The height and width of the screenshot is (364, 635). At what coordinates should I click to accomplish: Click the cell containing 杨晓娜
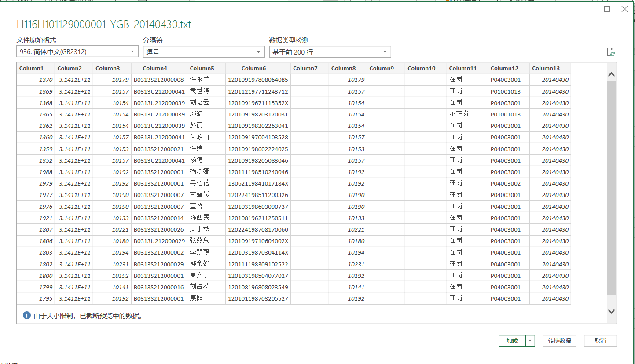[206, 172]
